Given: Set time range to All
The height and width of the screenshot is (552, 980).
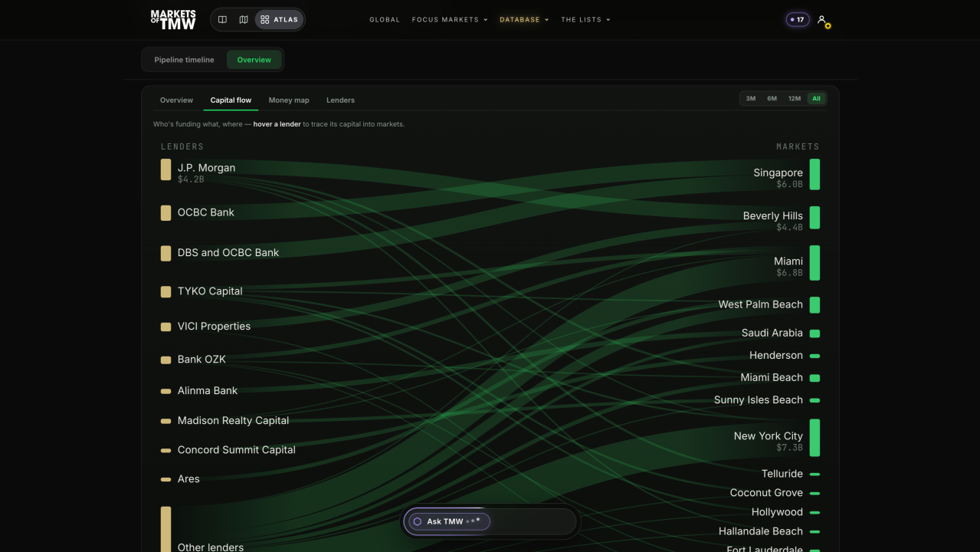Looking at the screenshot, I should point(816,99).
